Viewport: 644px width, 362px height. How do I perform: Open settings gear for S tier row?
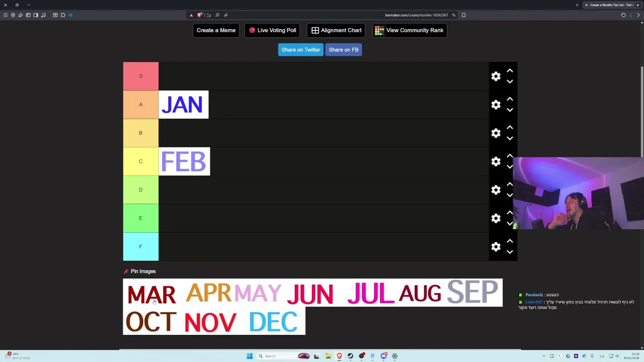coord(496,76)
